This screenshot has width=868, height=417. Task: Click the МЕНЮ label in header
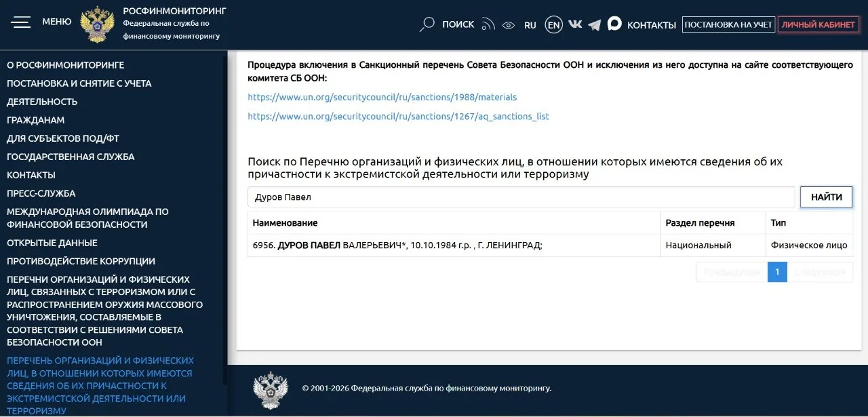tap(57, 22)
